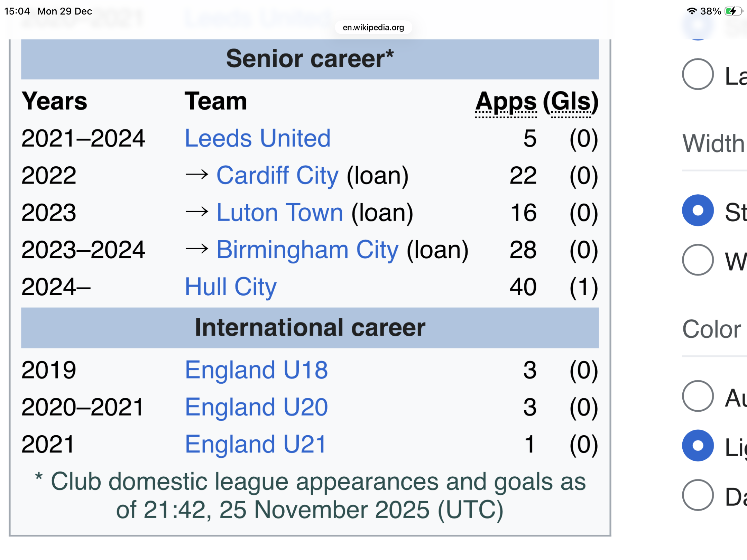Open the England U21 link

pos(256,444)
